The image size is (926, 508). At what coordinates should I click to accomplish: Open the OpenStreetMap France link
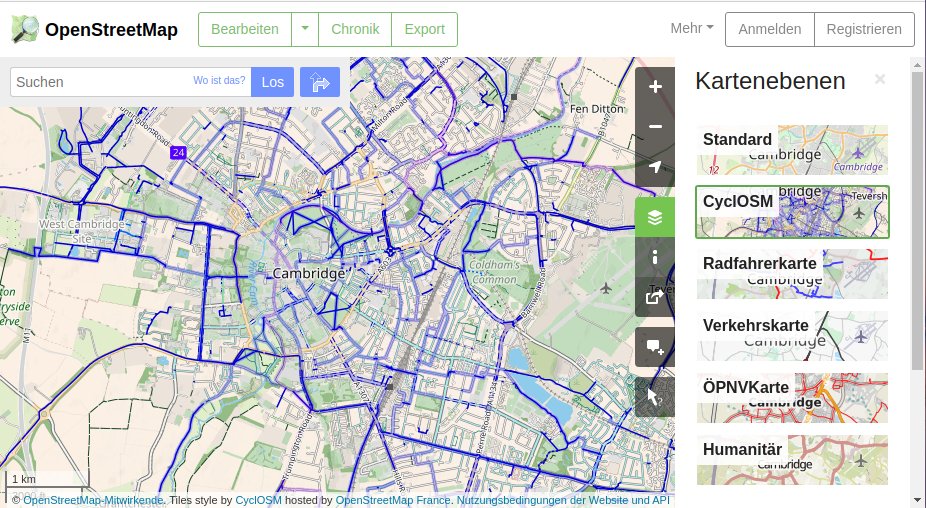coord(393,500)
